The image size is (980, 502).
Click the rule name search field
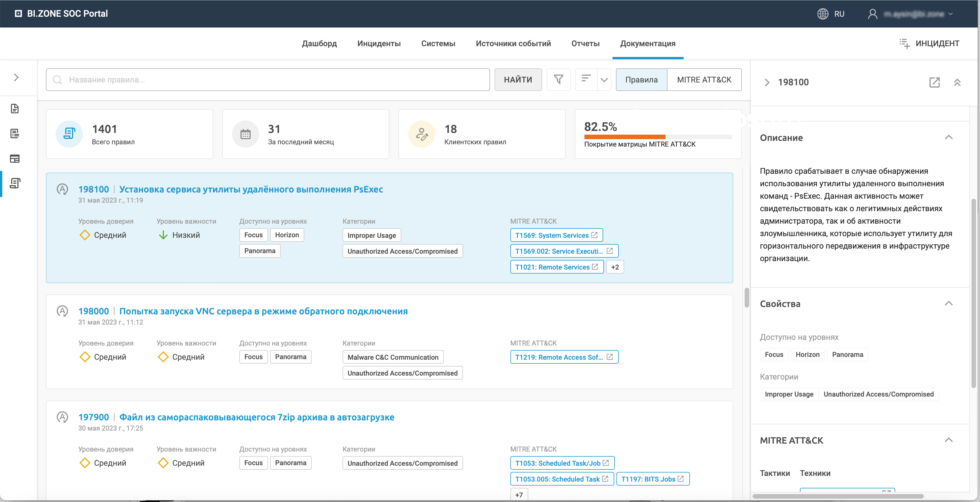(268, 80)
